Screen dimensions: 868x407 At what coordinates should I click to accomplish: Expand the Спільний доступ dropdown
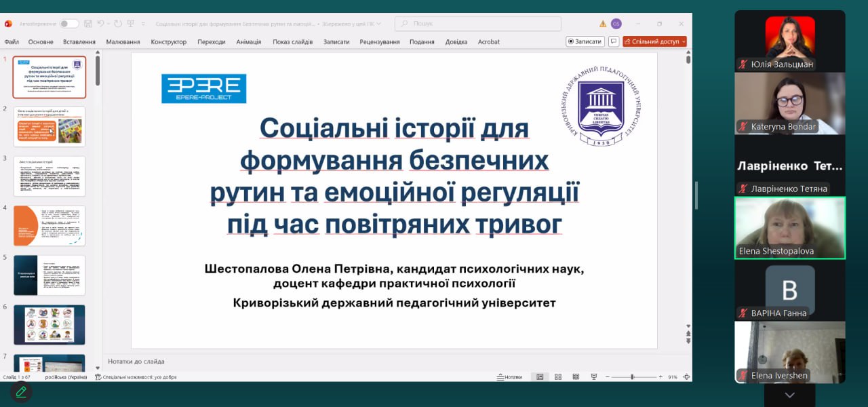684,41
